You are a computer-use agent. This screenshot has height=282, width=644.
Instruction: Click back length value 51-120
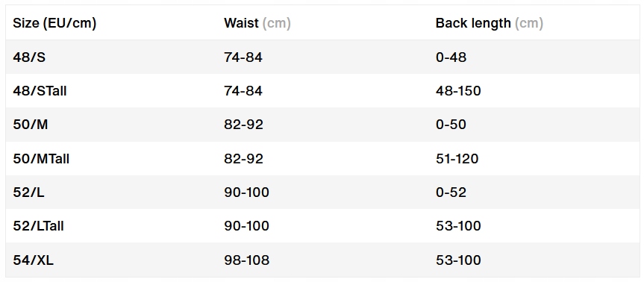(x=457, y=158)
